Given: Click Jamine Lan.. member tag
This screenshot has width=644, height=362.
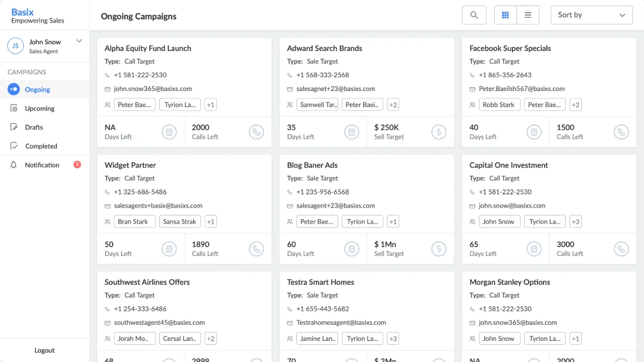Looking at the screenshot, I should [x=317, y=338].
